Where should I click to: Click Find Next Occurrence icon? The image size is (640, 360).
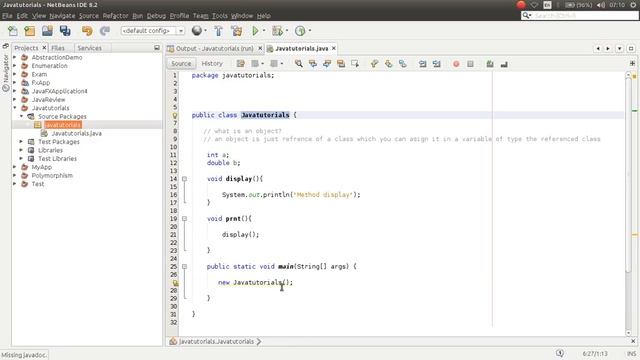[x=327, y=64]
